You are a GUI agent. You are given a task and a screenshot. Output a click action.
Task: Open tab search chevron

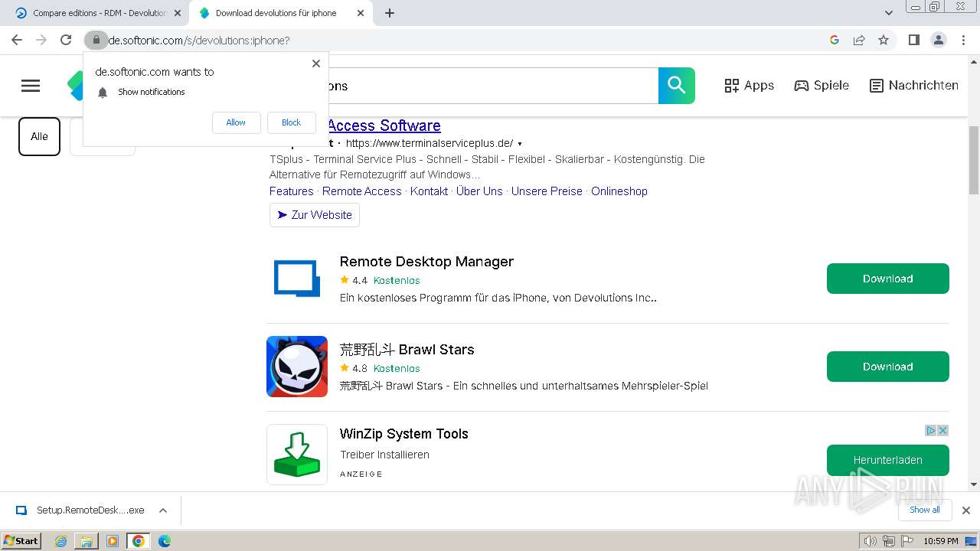889,13
